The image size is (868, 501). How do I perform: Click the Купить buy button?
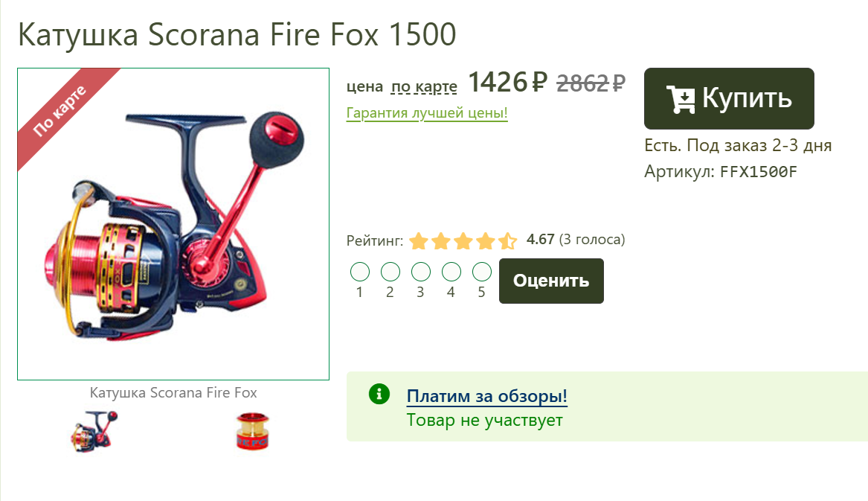pyautogui.click(x=729, y=99)
